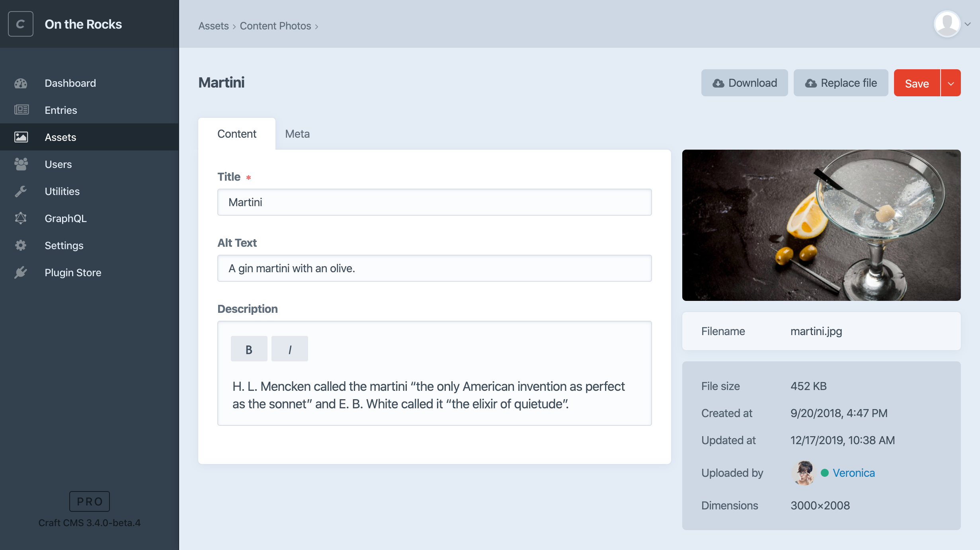Click the martini image preview thumbnail

(821, 225)
